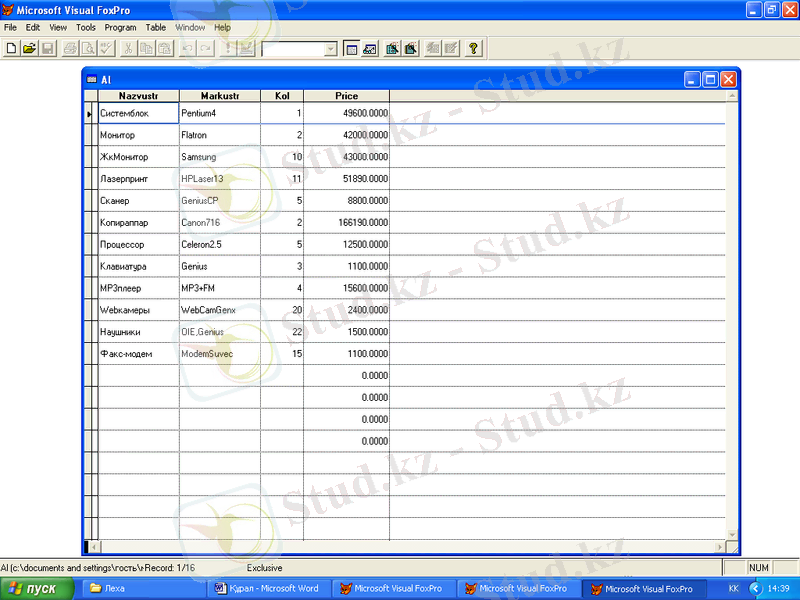
Task: Undo last action via the toolbar
Action: click(187, 48)
